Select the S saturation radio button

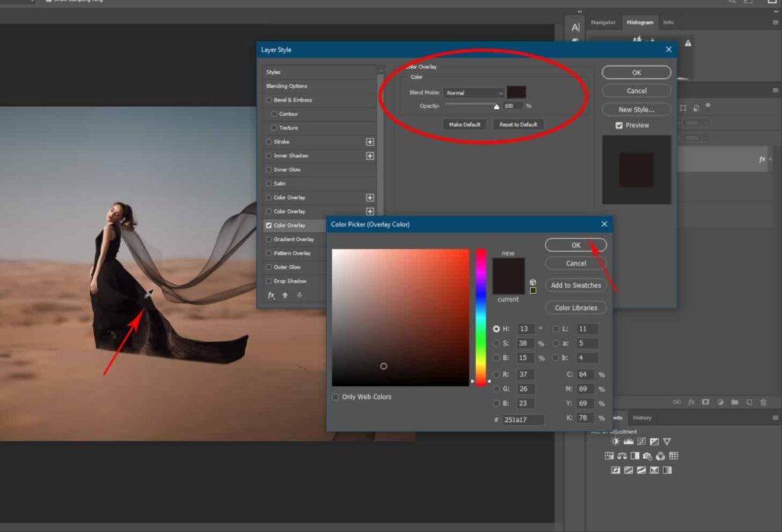tap(496, 343)
